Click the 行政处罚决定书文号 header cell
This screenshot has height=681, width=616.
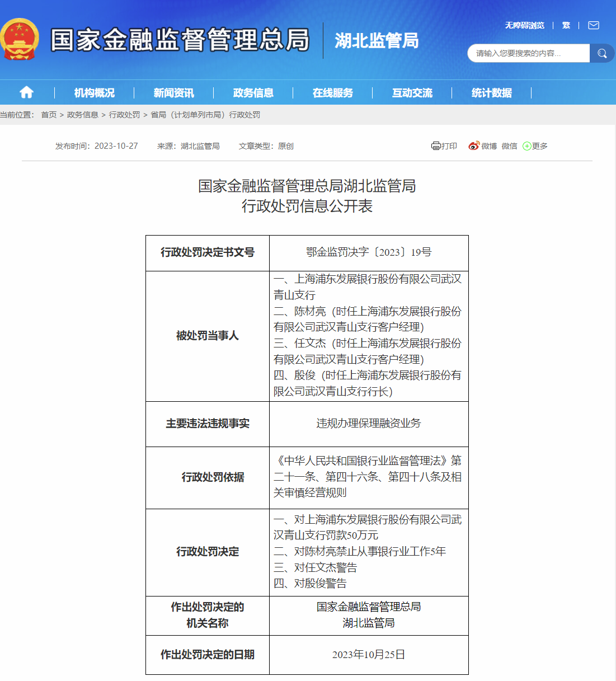coord(208,253)
